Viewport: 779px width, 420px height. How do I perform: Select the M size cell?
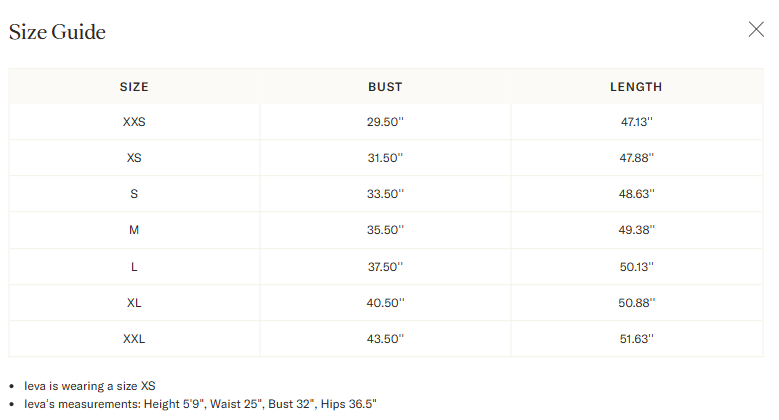point(134,230)
